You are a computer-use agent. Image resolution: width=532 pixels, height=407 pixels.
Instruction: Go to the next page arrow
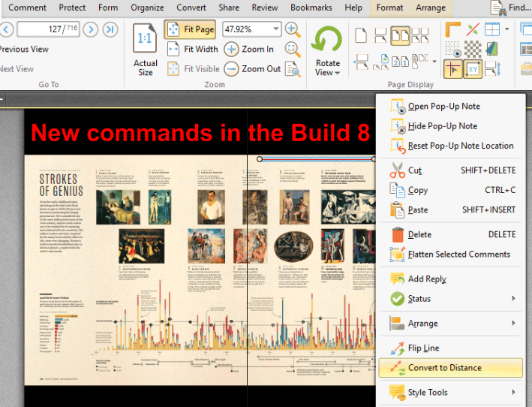pyautogui.click(x=91, y=29)
